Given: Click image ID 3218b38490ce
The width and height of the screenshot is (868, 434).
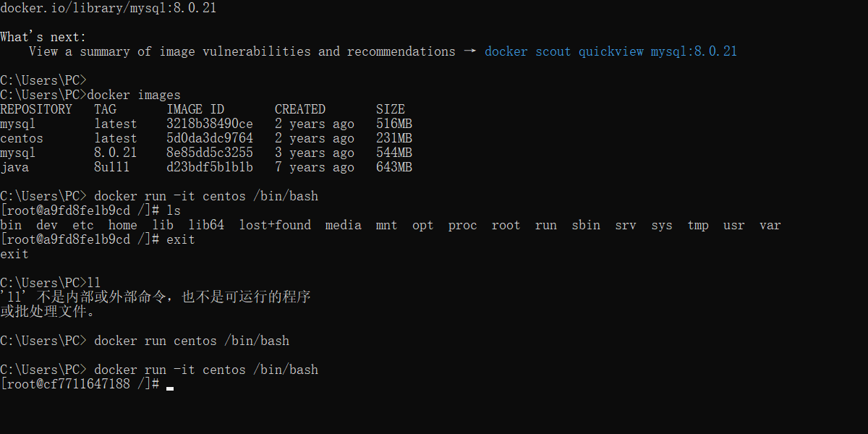Looking at the screenshot, I should tap(210, 124).
